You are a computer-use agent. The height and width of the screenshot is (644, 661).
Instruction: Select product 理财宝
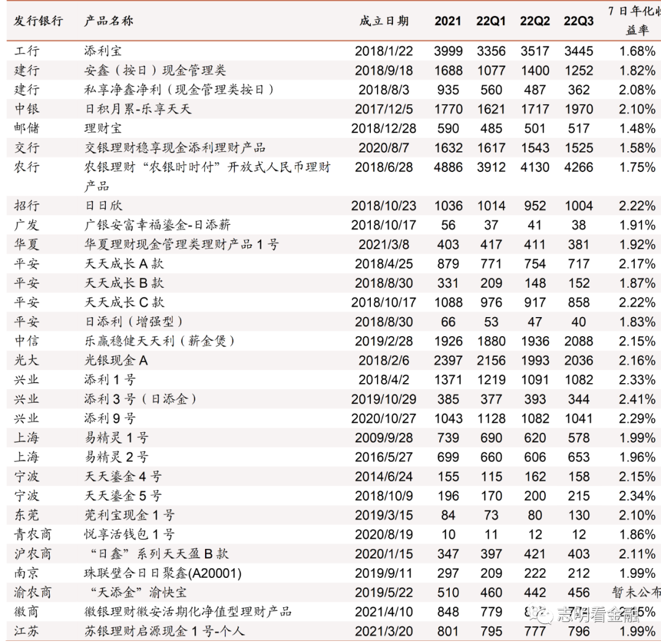(103, 128)
